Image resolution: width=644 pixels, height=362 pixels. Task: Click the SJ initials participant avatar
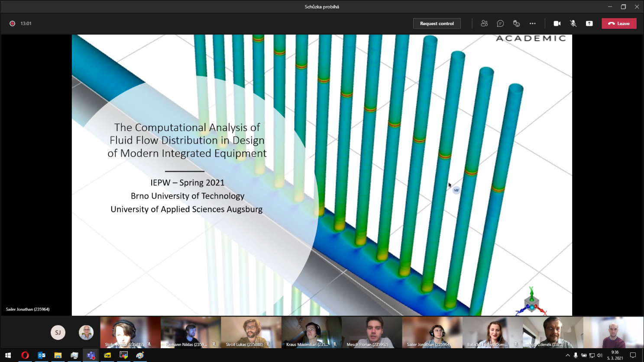(58, 333)
